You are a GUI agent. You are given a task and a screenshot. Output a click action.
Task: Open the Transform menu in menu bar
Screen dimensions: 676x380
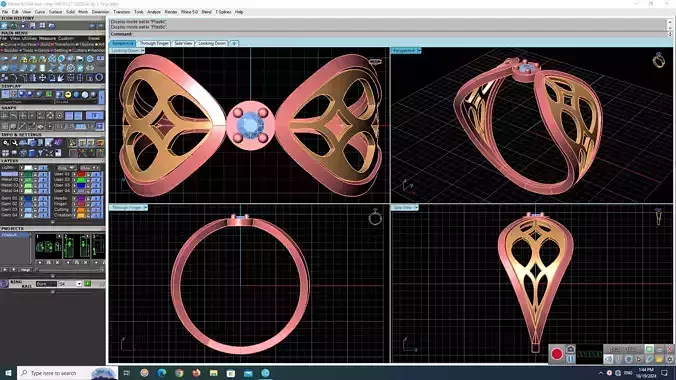click(122, 12)
